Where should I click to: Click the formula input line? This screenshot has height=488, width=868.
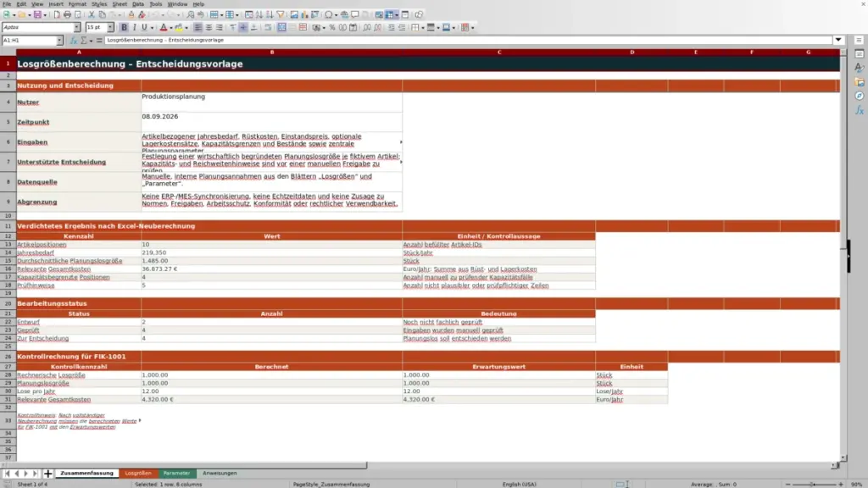(x=468, y=41)
